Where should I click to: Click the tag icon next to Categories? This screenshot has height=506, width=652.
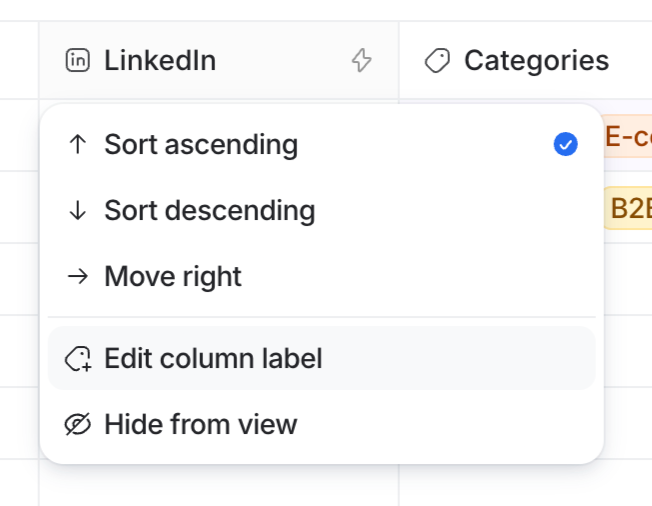click(x=437, y=61)
